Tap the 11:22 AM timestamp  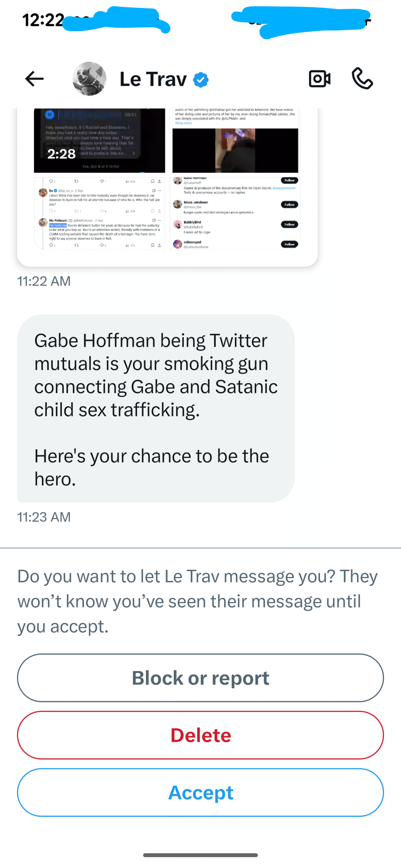44,281
